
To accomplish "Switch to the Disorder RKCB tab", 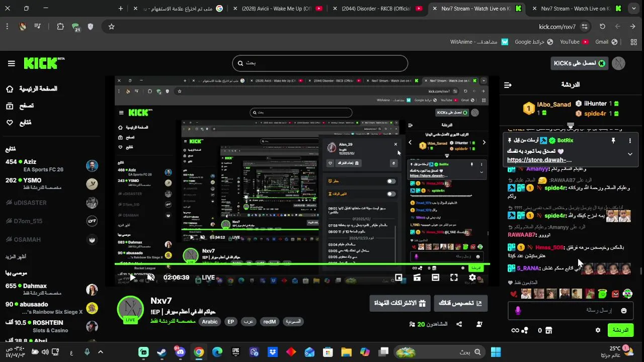I will coord(377,9).
